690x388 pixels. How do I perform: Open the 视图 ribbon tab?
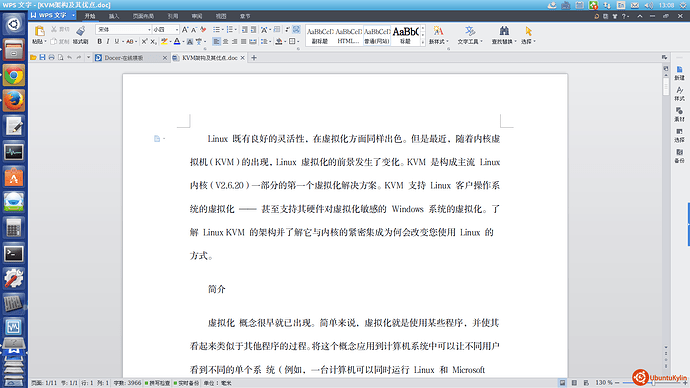pos(221,16)
